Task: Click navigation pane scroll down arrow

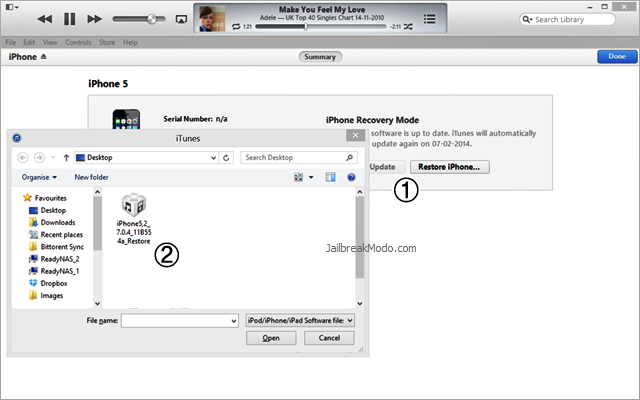Action: (98, 303)
